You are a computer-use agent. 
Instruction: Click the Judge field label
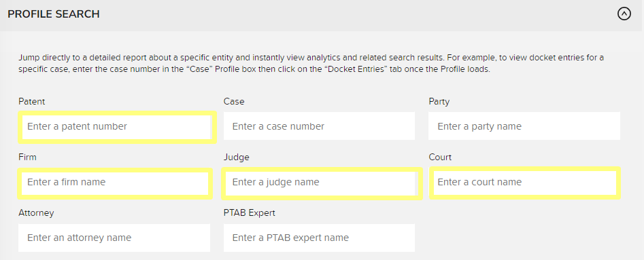click(x=237, y=157)
